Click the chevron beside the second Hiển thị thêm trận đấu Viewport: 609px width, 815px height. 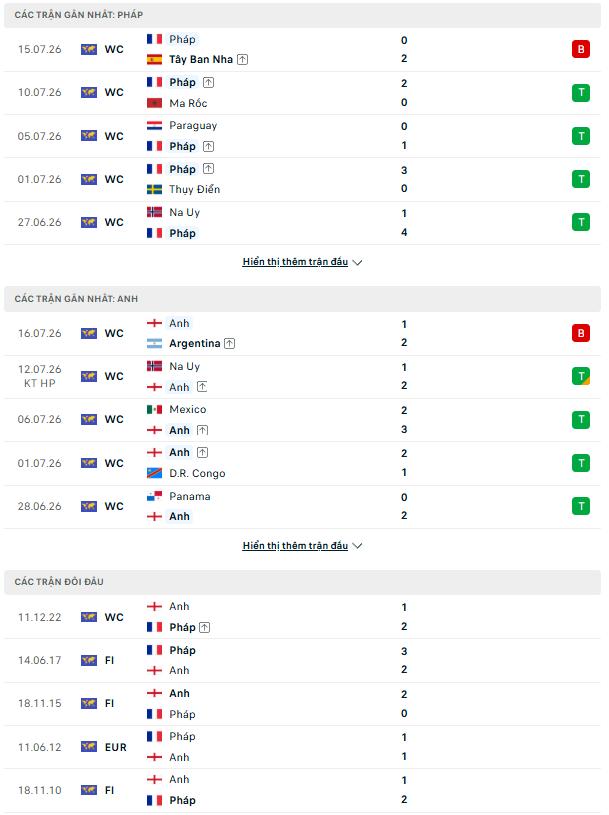(x=357, y=546)
